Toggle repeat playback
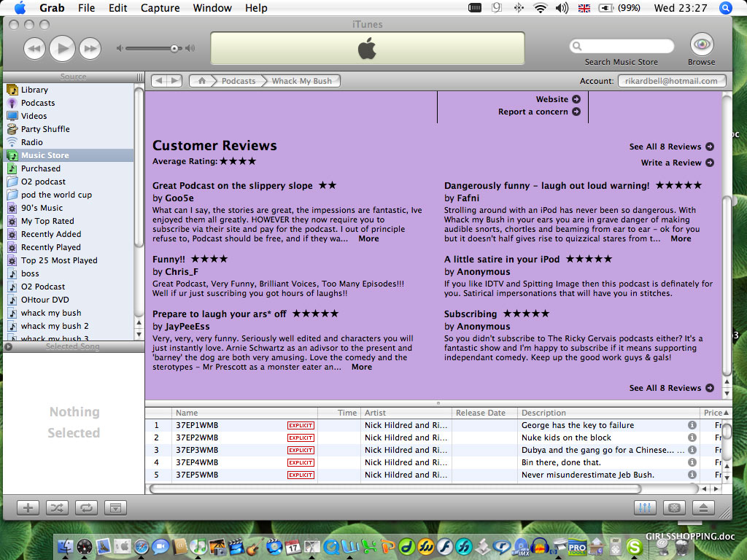The height and width of the screenshot is (560, 747). [86, 508]
